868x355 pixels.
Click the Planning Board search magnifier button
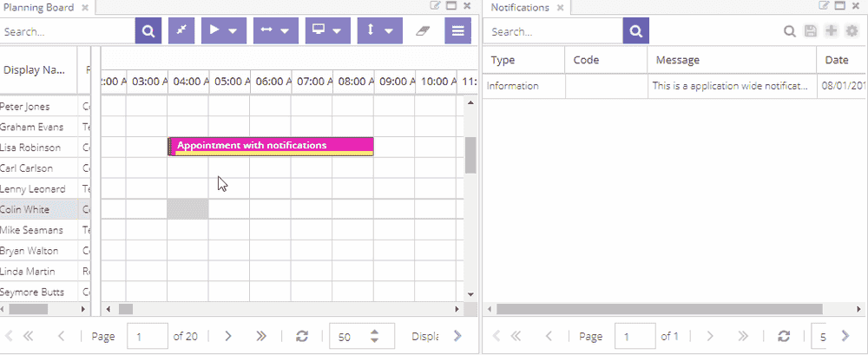[x=148, y=31]
